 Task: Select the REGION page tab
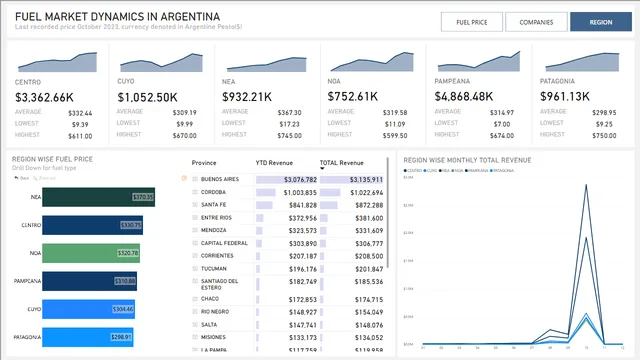click(600, 22)
